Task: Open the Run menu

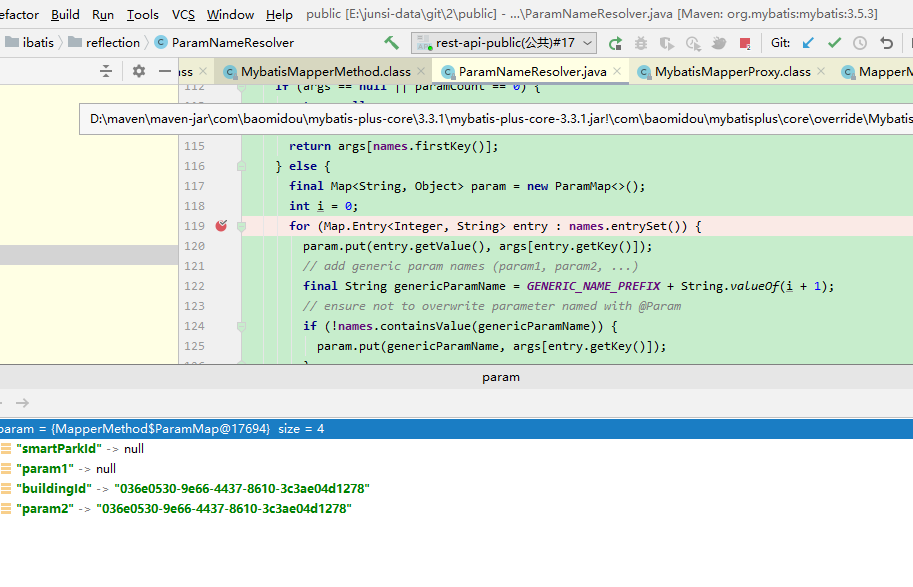Action: pos(103,15)
